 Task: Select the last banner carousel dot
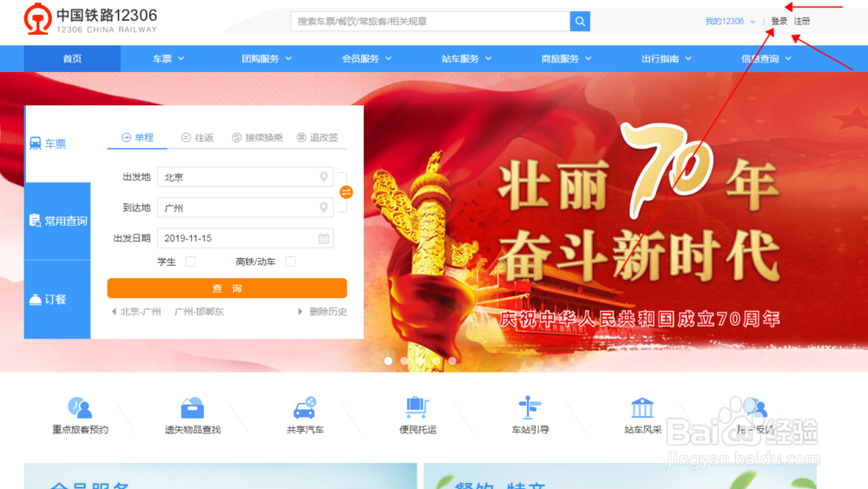[x=452, y=360]
